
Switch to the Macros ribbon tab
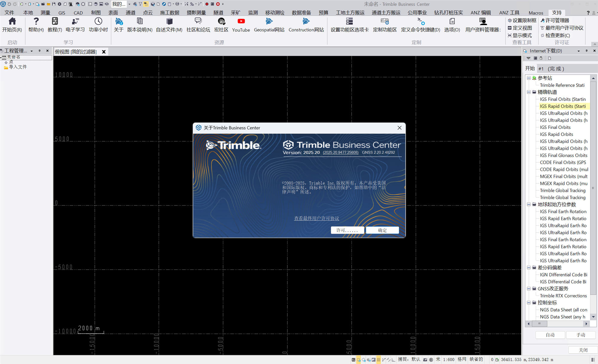(536, 13)
